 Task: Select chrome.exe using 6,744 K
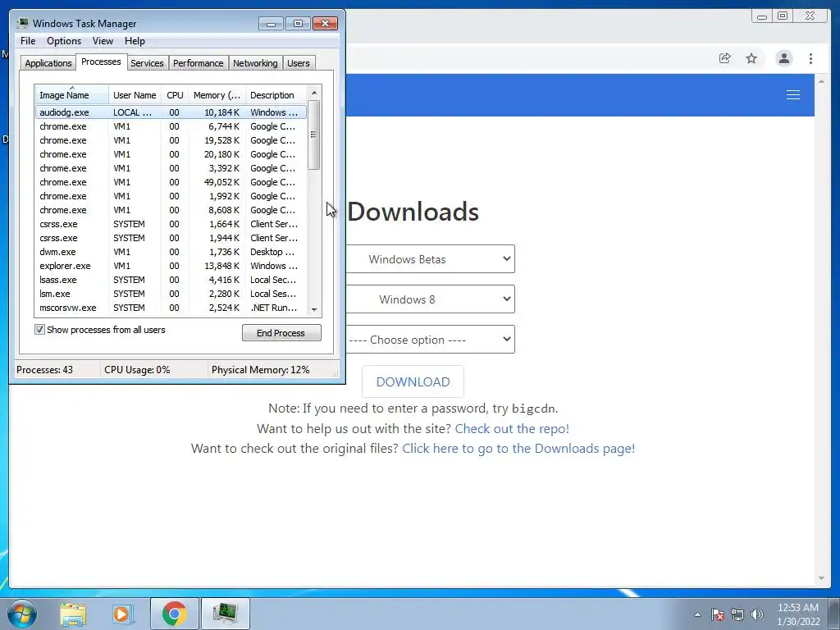pos(171,126)
